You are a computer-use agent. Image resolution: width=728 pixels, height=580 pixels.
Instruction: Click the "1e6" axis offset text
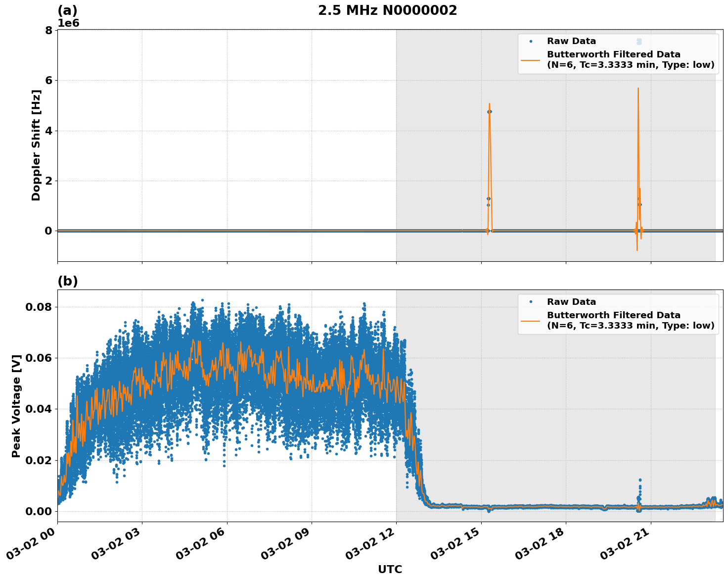68,23
